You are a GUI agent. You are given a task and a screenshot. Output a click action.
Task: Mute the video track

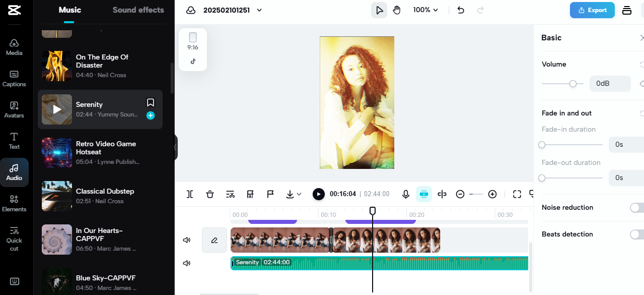click(x=187, y=240)
